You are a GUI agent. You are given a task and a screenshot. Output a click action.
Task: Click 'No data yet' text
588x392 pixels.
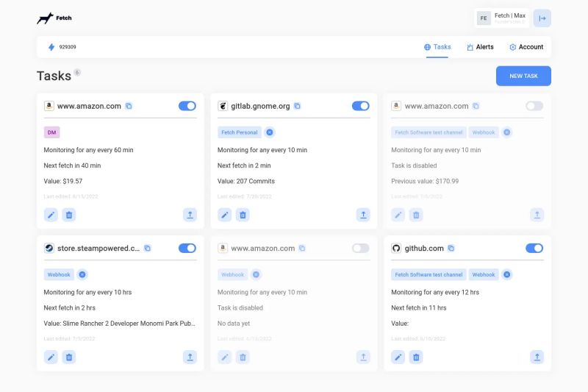pyautogui.click(x=234, y=324)
